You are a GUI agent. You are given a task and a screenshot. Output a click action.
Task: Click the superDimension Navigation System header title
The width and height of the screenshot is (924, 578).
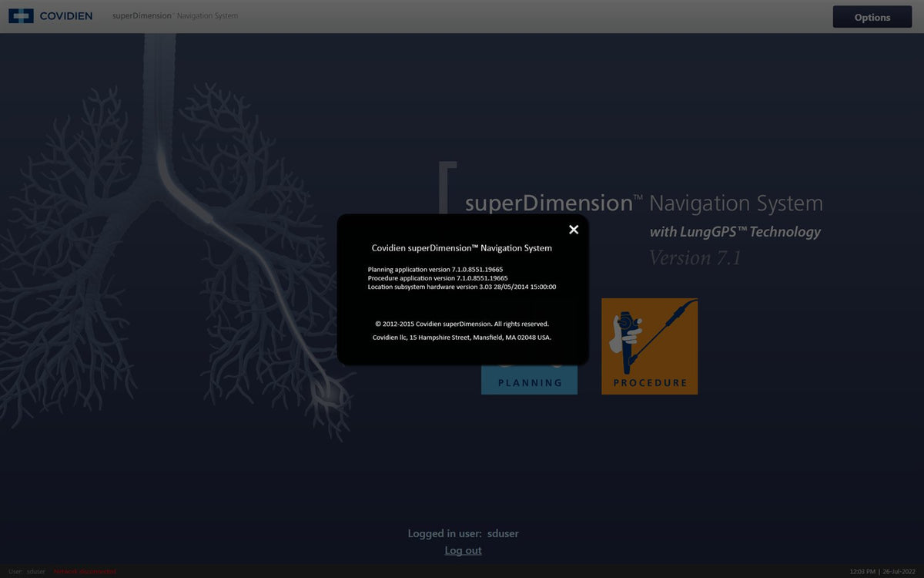(175, 15)
